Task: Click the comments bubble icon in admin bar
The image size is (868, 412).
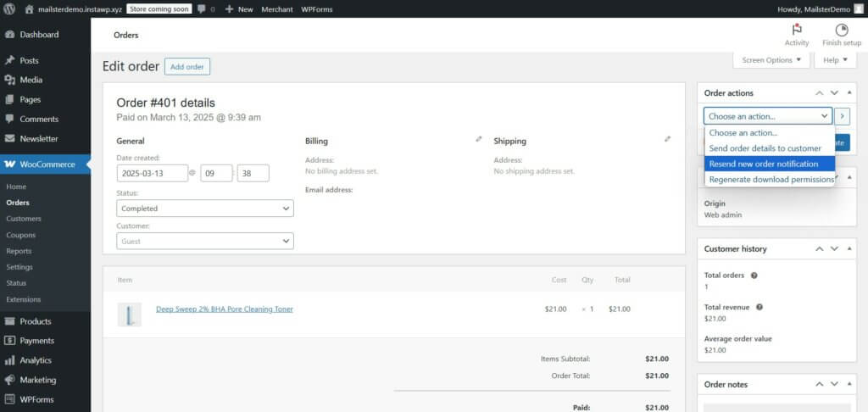Action: [201, 8]
